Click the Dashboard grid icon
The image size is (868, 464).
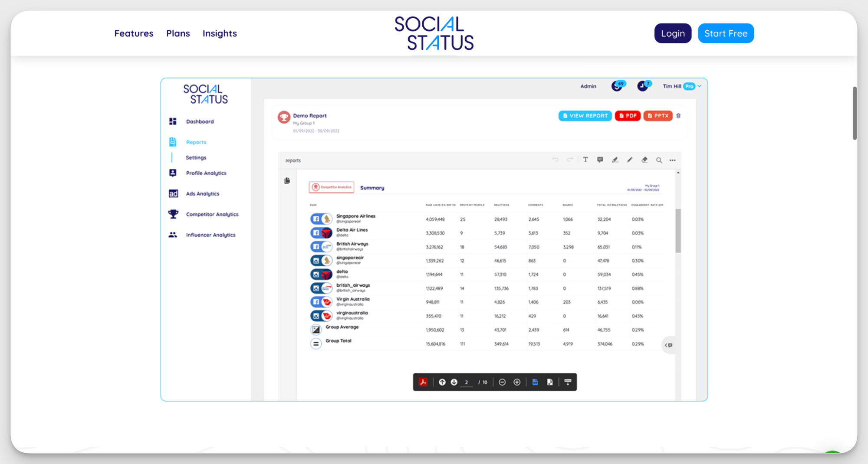coord(173,121)
